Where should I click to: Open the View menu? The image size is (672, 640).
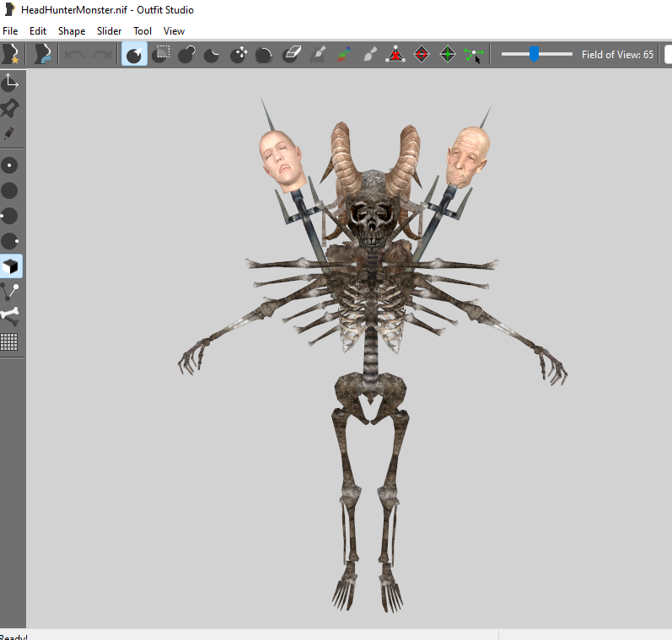[174, 31]
